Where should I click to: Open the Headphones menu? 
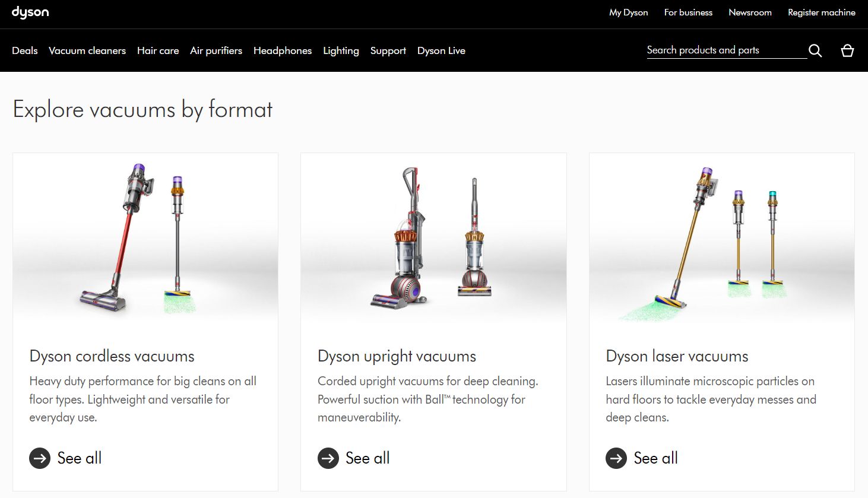[x=283, y=50]
